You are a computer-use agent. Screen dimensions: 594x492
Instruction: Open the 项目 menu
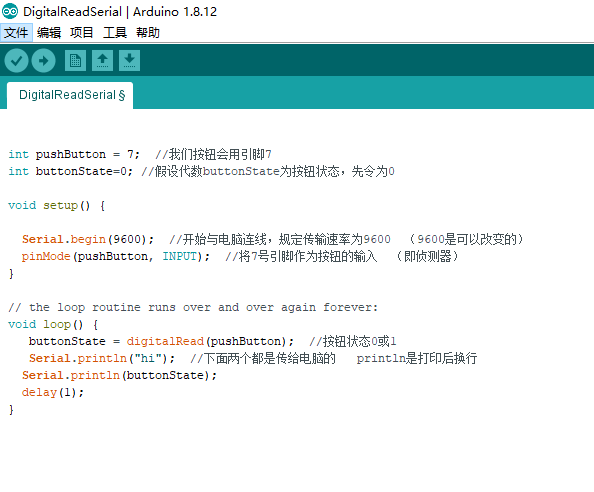pos(81,33)
